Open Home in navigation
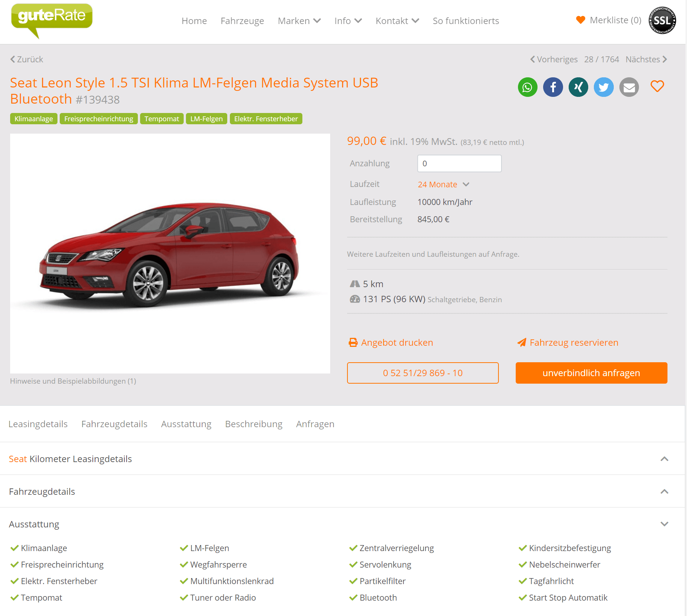This screenshot has height=616, width=687. pos(194,21)
